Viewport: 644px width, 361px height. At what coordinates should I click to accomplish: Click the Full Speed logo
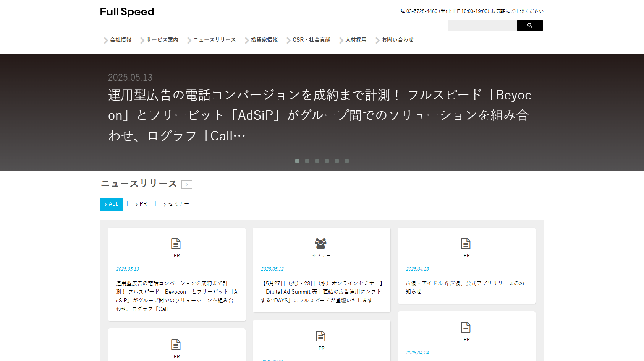[127, 12]
